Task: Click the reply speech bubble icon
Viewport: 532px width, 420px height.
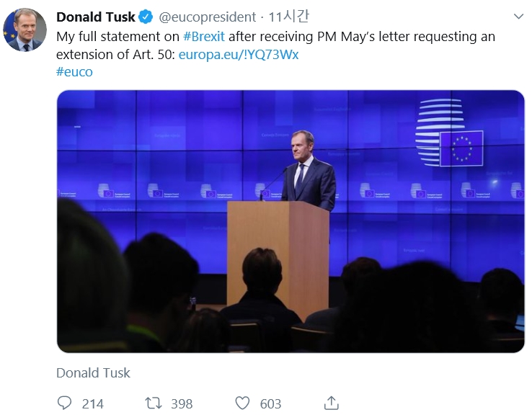Action: pos(64,403)
